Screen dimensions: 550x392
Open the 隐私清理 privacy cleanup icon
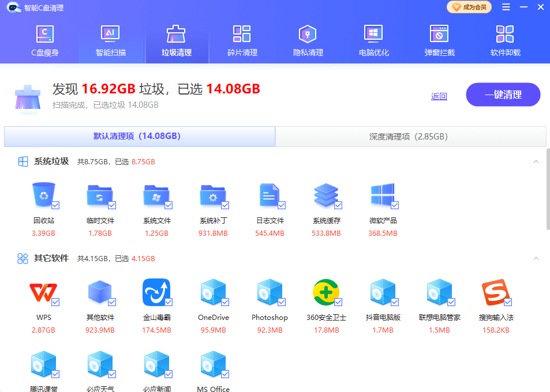click(308, 35)
